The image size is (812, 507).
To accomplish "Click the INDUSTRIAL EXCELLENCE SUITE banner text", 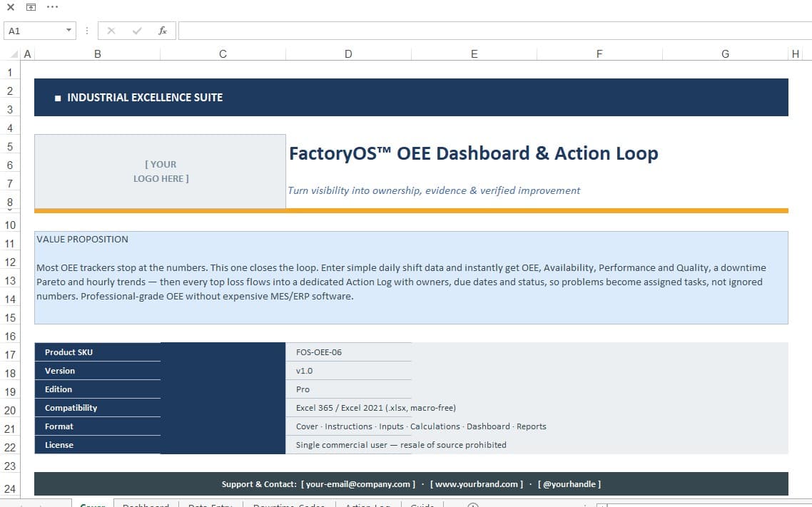I will click(x=145, y=97).
